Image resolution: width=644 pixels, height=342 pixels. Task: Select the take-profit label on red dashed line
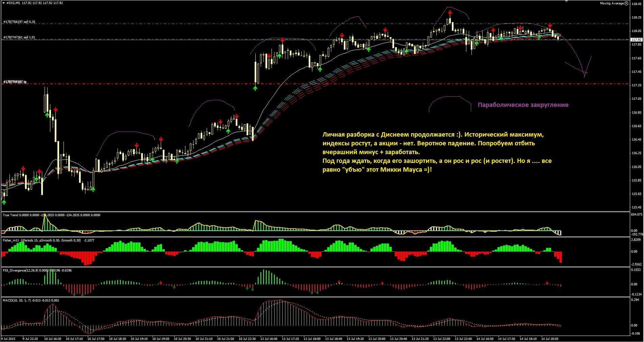(15, 82)
